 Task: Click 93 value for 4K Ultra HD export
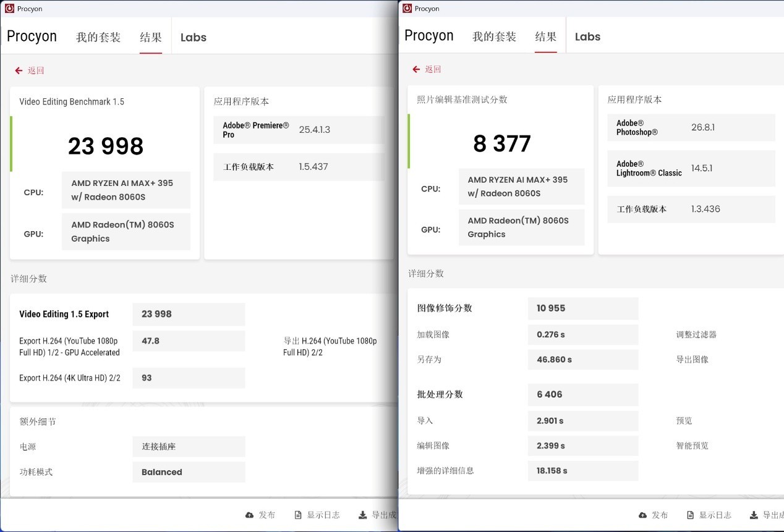[x=189, y=378]
